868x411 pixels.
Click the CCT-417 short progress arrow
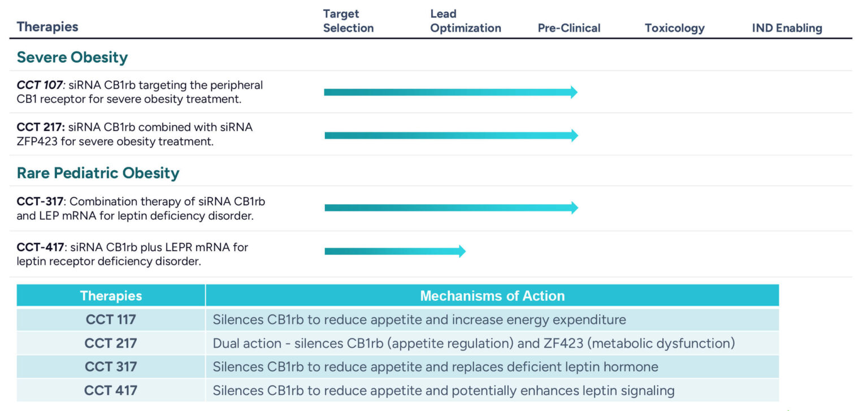coord(394,251)
